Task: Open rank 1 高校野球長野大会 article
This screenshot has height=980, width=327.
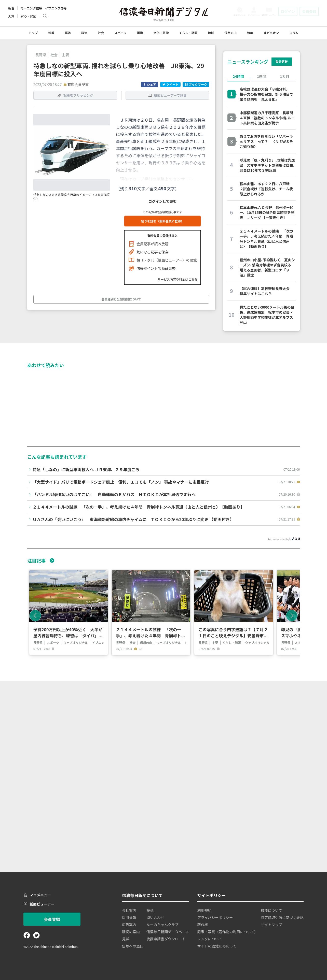Action: click(x=262, y=94)
